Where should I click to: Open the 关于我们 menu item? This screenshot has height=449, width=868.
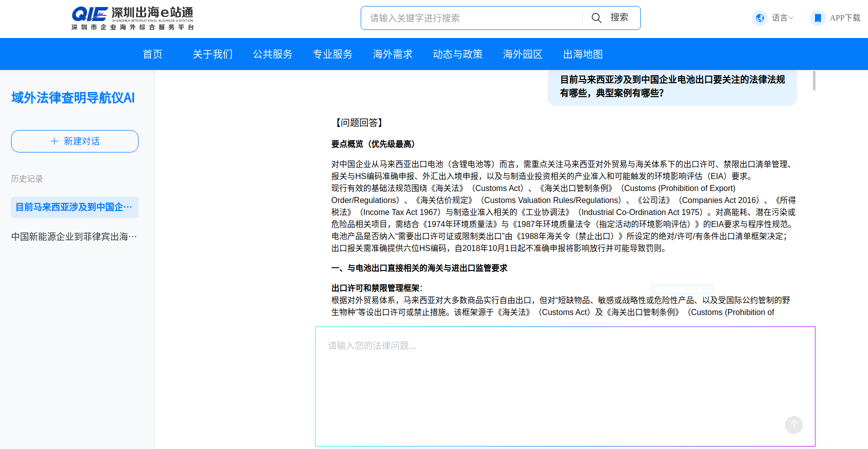[x=213, y=54]
